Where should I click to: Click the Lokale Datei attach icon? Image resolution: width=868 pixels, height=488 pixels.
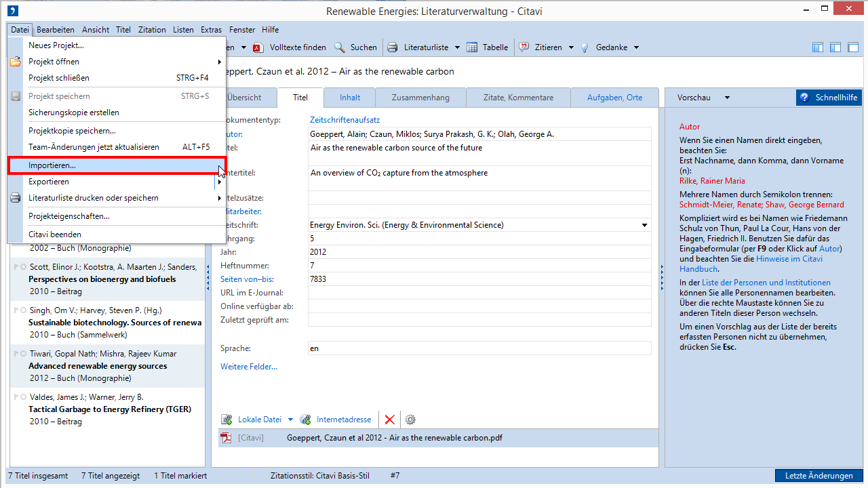coord(226,420)
